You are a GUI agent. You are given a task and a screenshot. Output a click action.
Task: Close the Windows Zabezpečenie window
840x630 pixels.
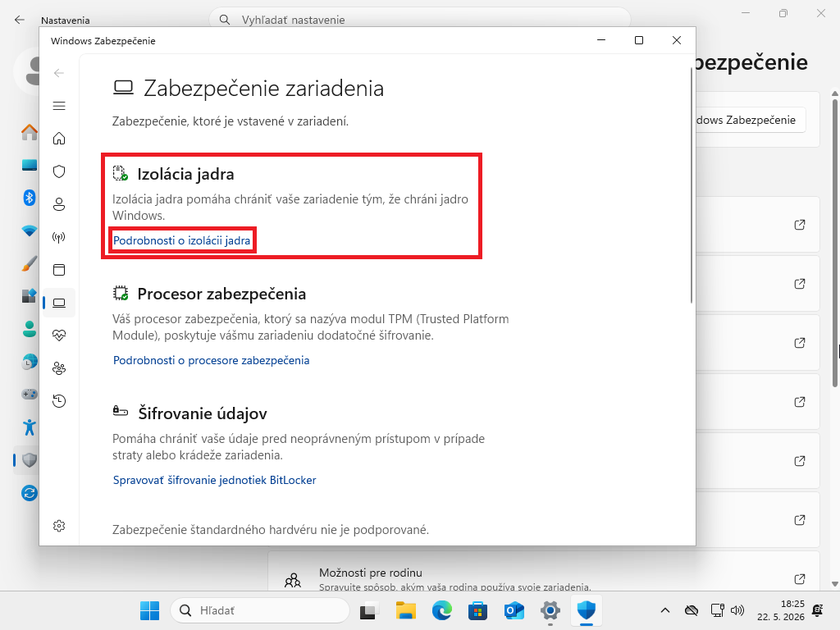(677, 40)
